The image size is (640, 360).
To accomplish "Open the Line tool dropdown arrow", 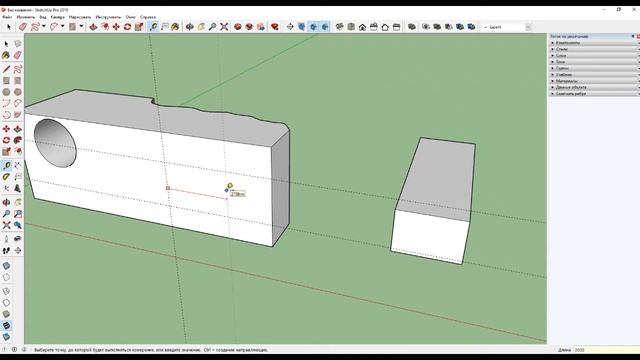I will (44, 27).
